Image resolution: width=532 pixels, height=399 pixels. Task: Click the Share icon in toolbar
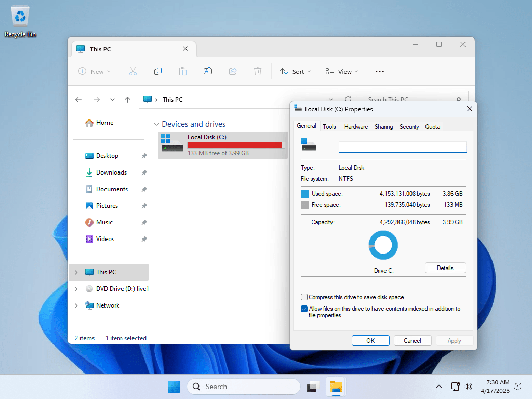click(x=233, y=71)
